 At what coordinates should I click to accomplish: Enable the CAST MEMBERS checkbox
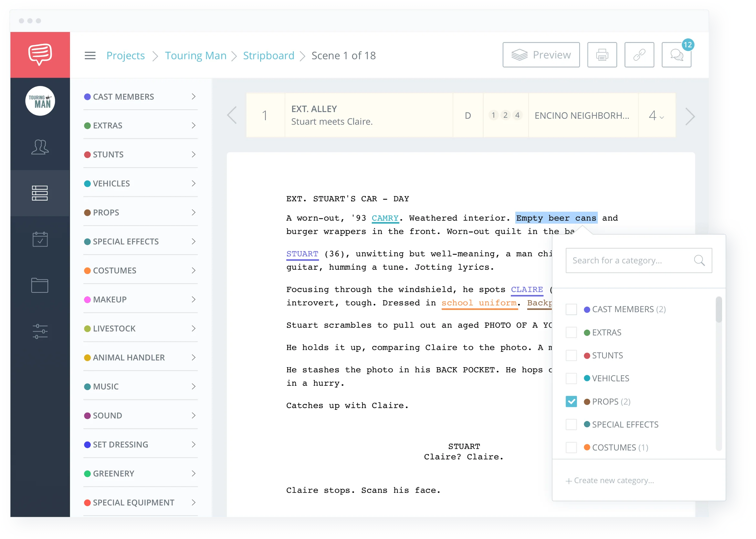pyautogui.click(x=572, y=309)
